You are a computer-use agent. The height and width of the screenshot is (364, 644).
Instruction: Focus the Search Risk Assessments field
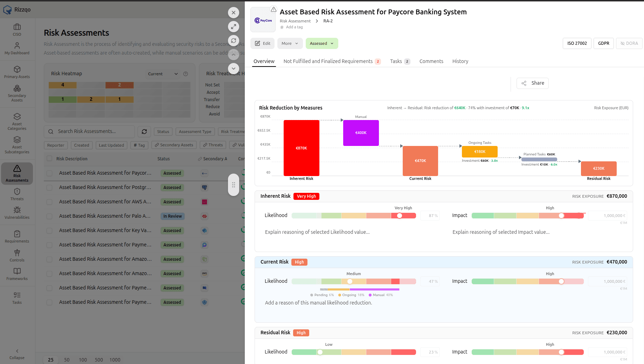89,132
